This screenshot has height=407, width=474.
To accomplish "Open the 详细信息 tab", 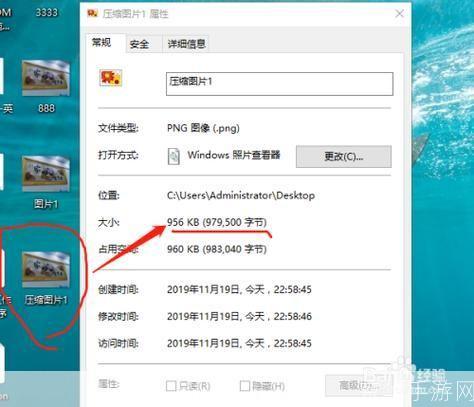I will click(x=186, y=44).
